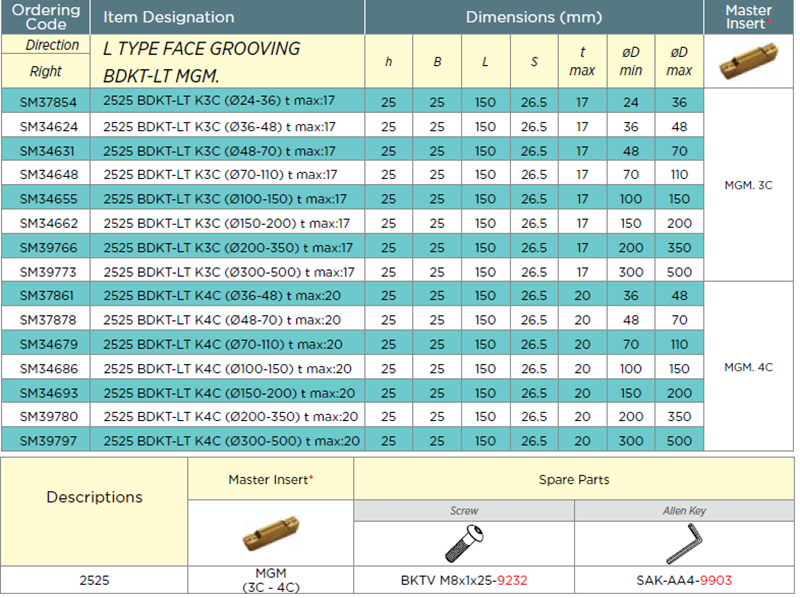Select ordering code SM37861
This screenshot has width=800, height=598.
pos(46,295)
